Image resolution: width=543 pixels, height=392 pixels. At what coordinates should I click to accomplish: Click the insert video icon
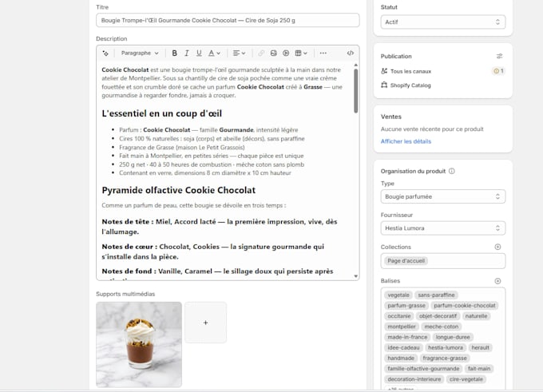tap(286, 53)
